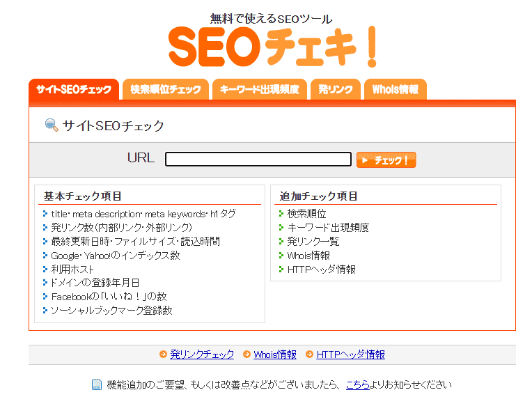Click the 利用ホスト list item

point(72,269)
